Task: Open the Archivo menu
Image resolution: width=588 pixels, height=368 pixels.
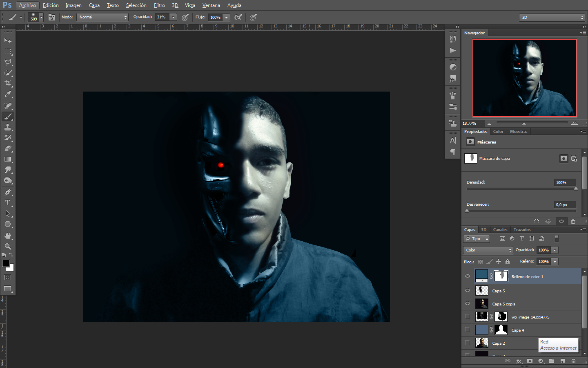Action: [x=27, y=5]
